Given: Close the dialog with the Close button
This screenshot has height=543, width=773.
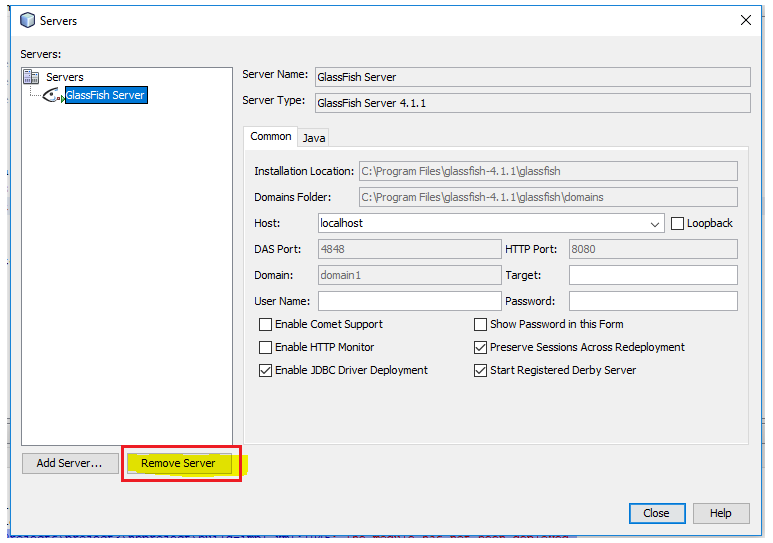Looking at the screenshot, I should tap(657, 513).
